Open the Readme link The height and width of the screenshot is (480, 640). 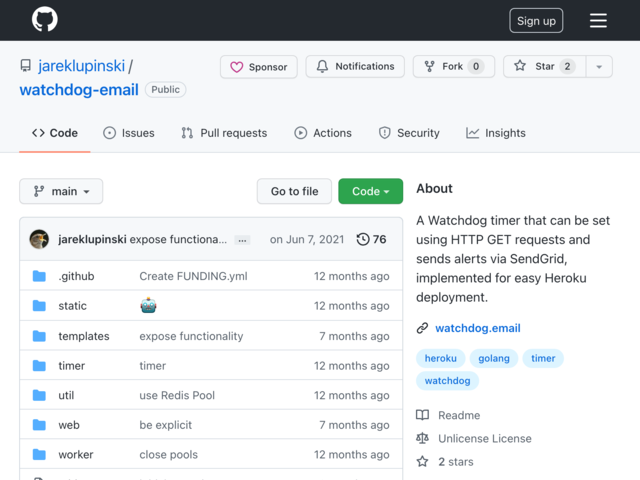459,416
